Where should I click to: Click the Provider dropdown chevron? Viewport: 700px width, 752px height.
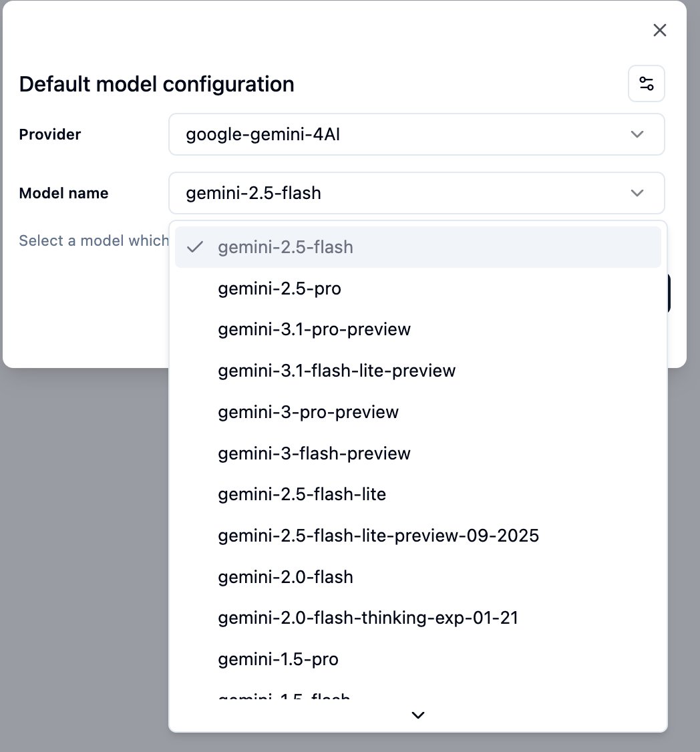coord(637,134)
